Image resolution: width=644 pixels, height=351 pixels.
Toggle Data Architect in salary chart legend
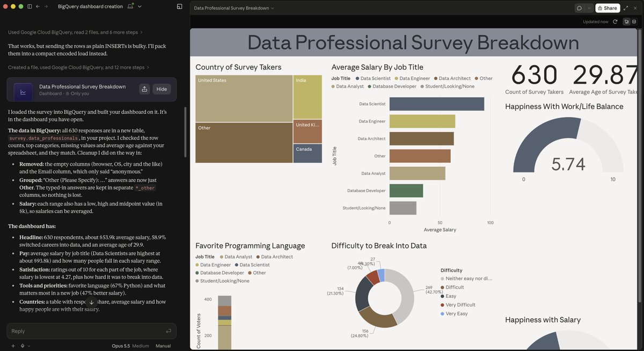click(452, 78)
